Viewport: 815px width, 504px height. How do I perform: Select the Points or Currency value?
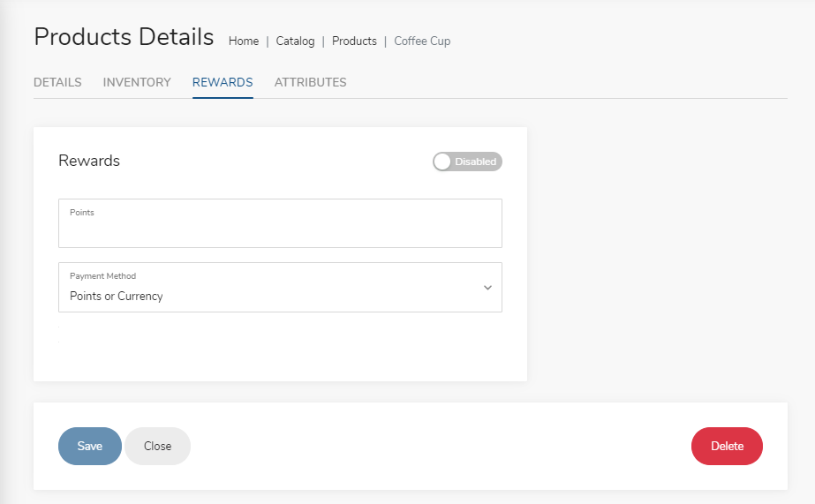coord(117,297)
